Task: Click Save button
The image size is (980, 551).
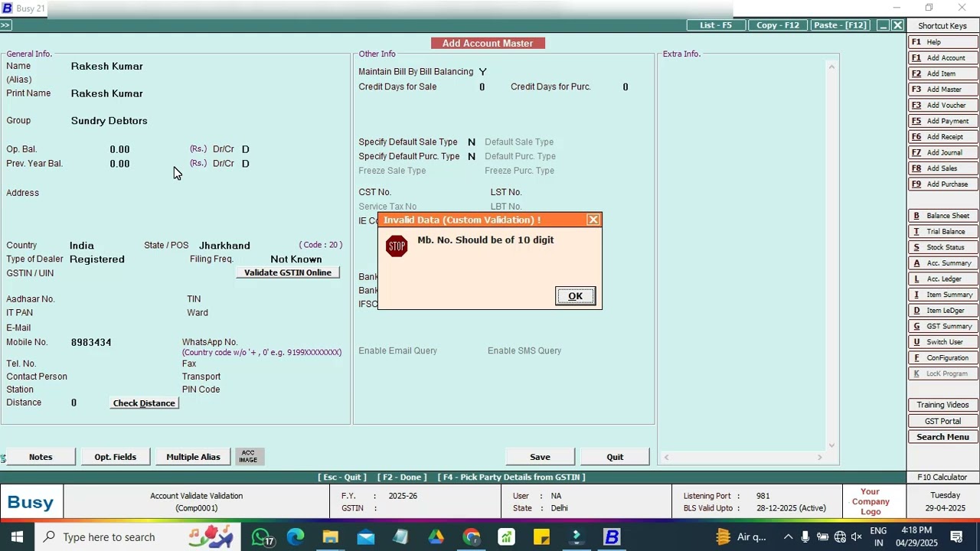Action: [x=540, y=457]
